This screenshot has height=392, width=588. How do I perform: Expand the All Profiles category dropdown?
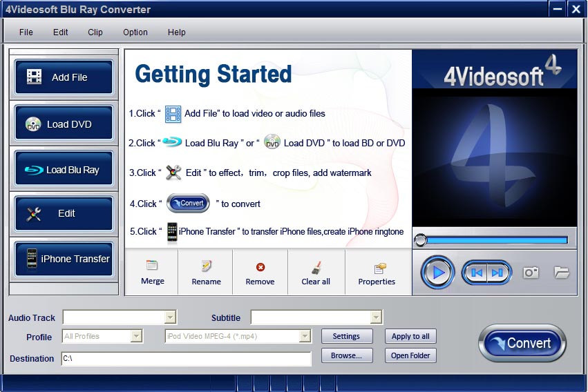[x=137, y=336]
